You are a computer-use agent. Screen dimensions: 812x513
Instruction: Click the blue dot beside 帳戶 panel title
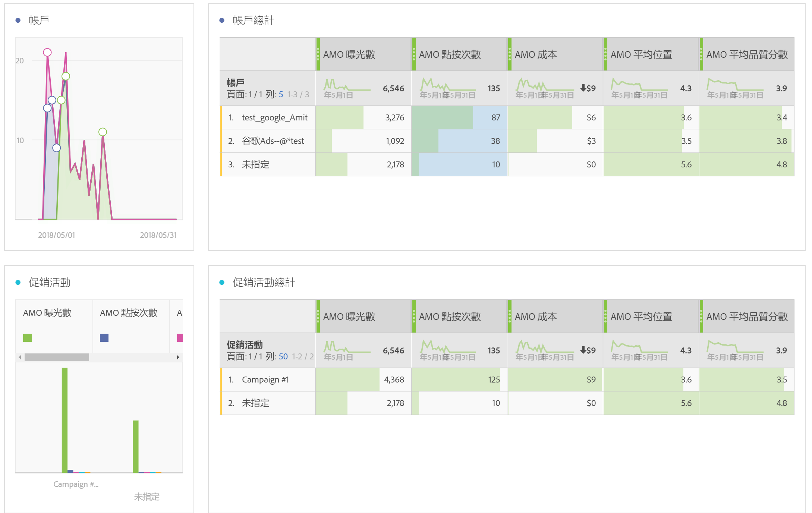click(x=18, y=21)
